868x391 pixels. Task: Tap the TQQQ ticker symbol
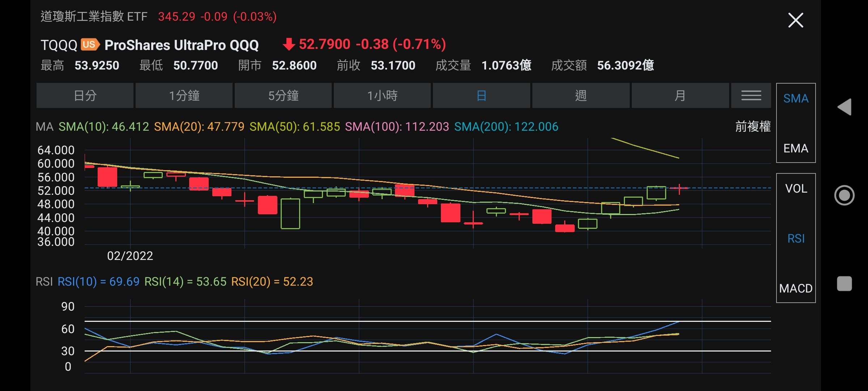(59, 45)
